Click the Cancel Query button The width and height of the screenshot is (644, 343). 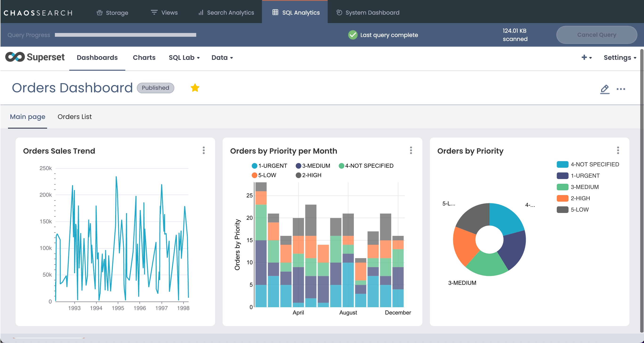(596, 35)
